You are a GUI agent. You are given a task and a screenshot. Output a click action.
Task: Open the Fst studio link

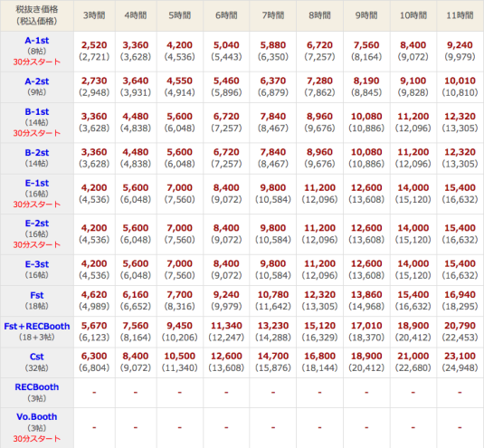tap(37, 295)
